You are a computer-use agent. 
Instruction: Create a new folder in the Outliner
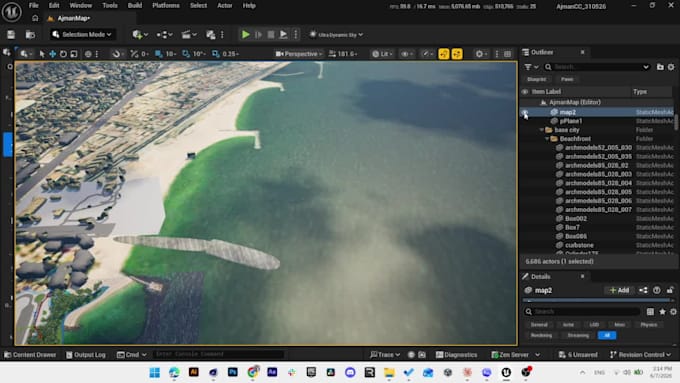coord(660,67)
